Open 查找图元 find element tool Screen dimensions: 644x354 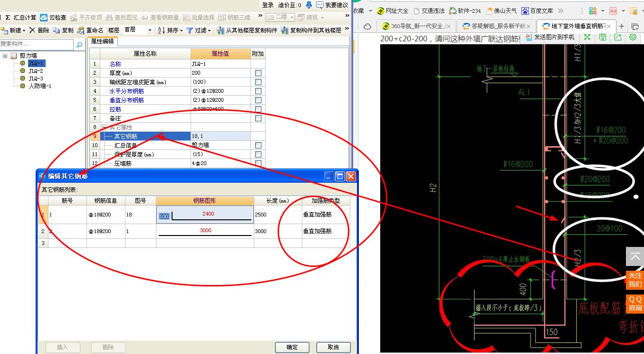pyautogui.click(x=122, y=17)
